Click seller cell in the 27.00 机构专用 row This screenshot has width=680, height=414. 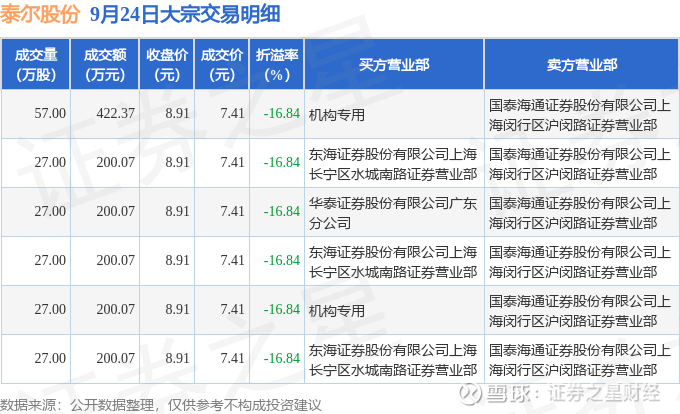pos(580,311)
